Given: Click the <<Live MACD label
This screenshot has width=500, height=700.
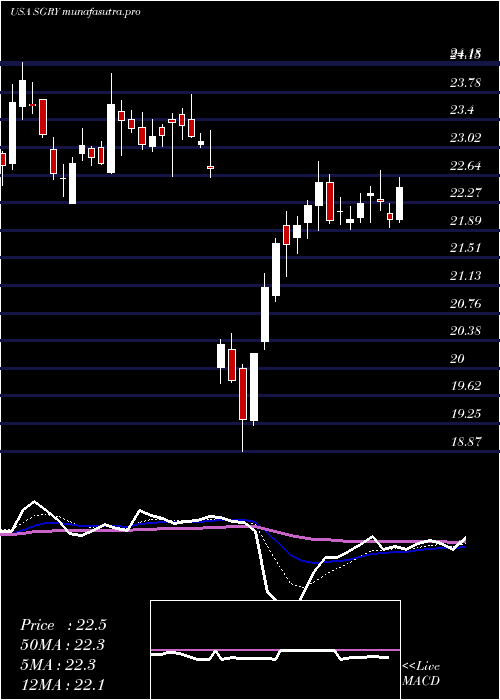Looking at the screenshot, I should [x=421, y=674].
